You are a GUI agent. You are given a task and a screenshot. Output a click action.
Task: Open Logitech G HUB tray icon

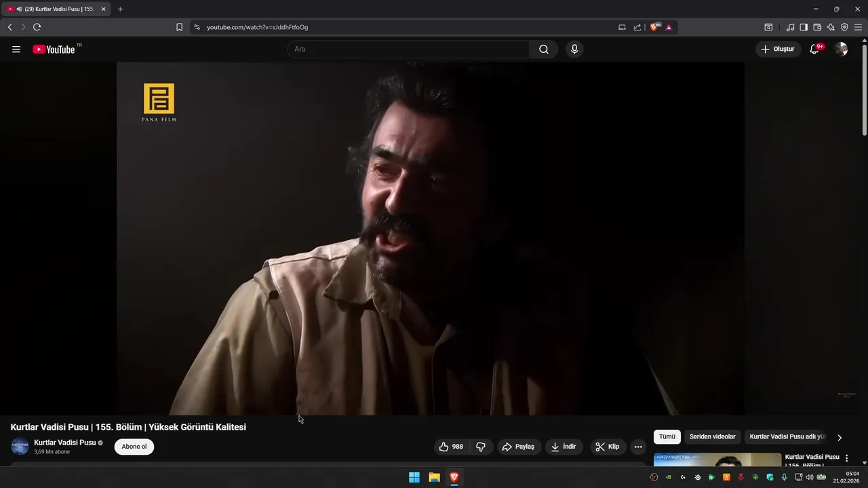point(683,477)
